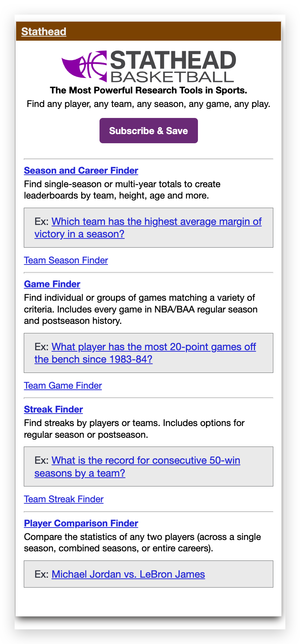Click the 'The Most Powerful Research Tools' tagline

149,90
